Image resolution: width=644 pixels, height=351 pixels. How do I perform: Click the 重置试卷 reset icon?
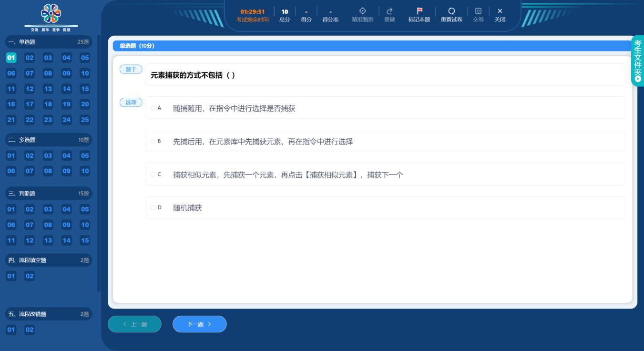pos(451,11)
